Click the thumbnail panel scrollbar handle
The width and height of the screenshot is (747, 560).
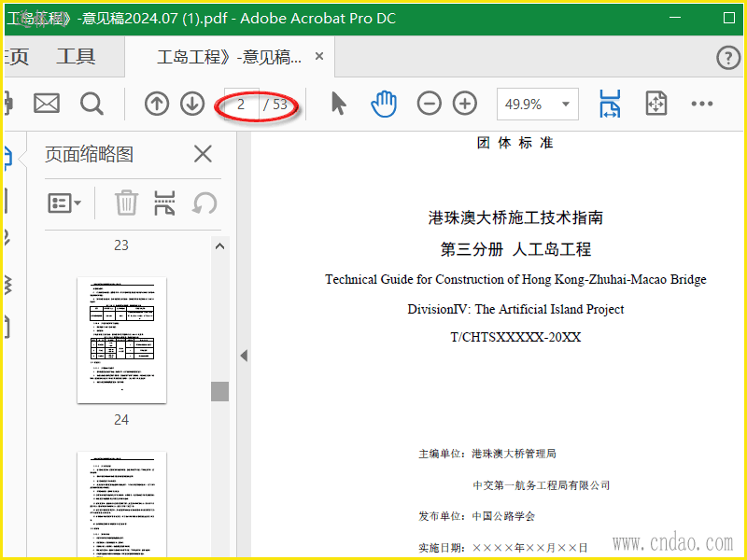(x=219, y=391)
